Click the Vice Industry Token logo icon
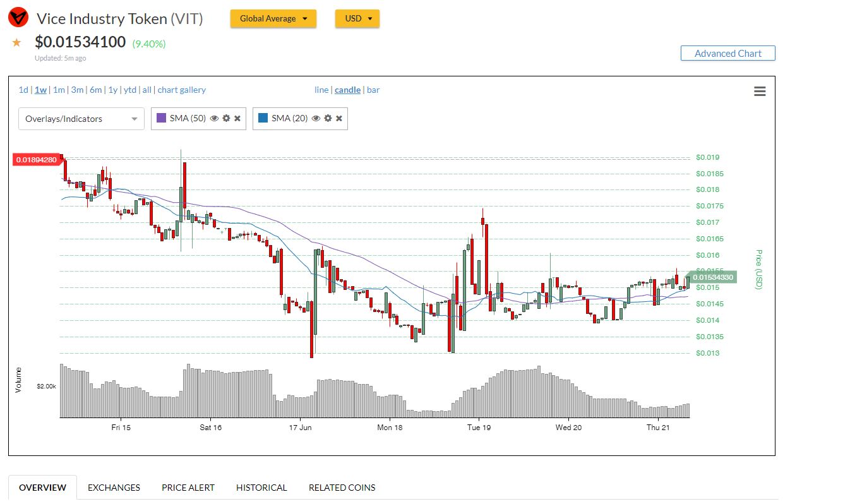This screenshot has height=504, width=850. (x=18, y=18)
